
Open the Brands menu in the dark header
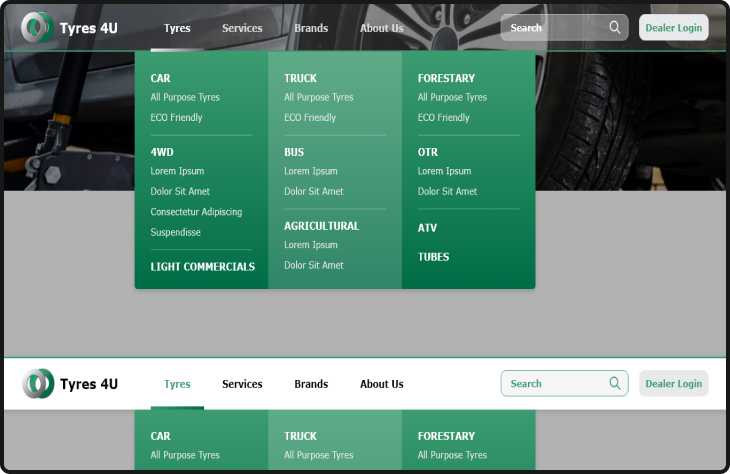(311, 28)
